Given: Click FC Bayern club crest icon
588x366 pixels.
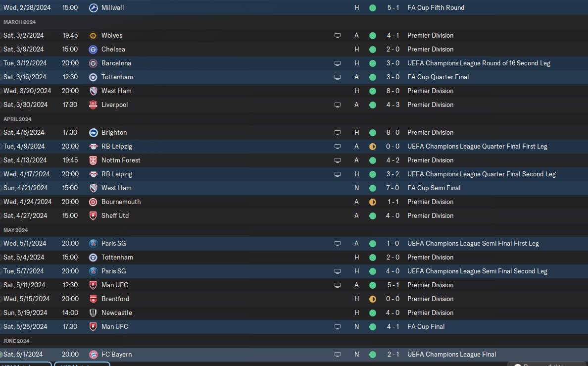Looking at the screenshot, I should (93, 355).
